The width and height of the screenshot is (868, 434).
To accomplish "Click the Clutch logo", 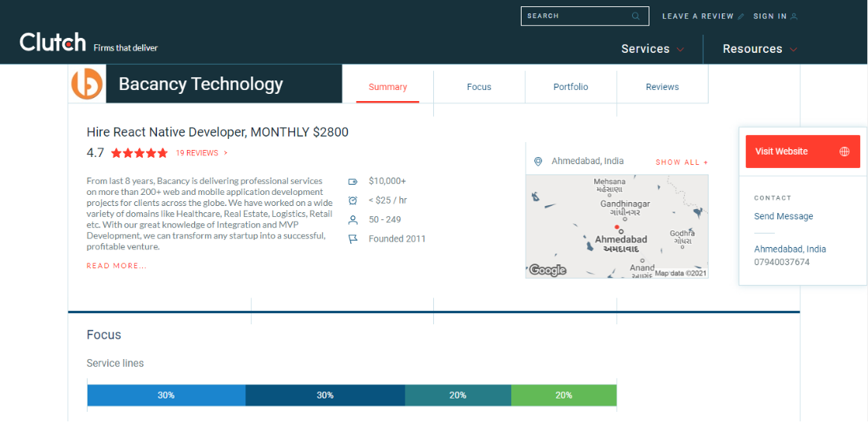I will (x=53, y=42).
